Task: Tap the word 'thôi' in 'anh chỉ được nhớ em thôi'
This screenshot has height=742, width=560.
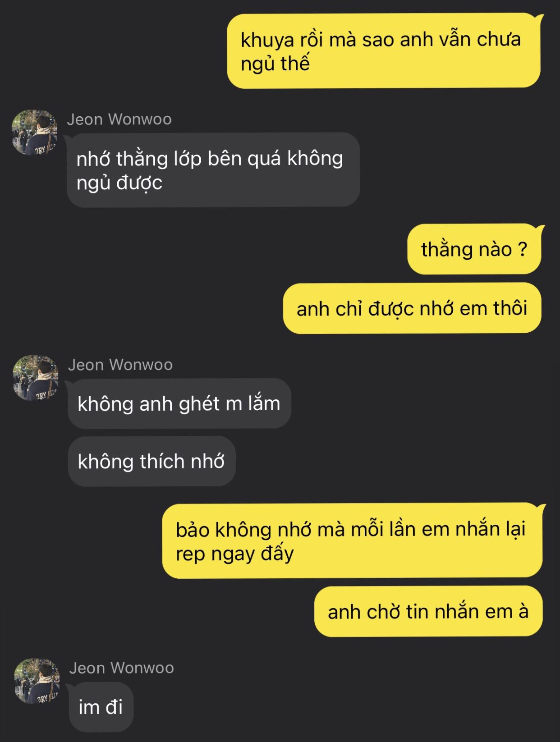Action: pos(510,308)
